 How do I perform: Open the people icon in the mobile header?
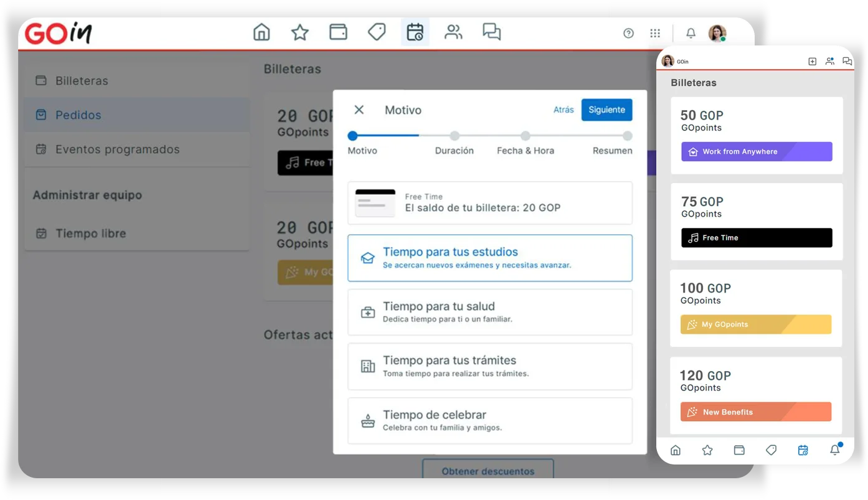click(x=829, y=61)
